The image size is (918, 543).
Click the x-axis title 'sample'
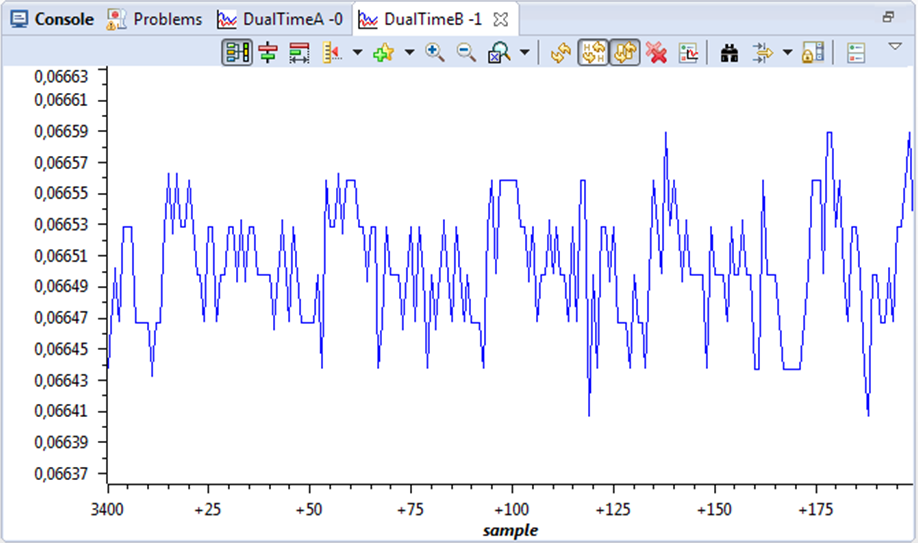[x=510, y=530]
